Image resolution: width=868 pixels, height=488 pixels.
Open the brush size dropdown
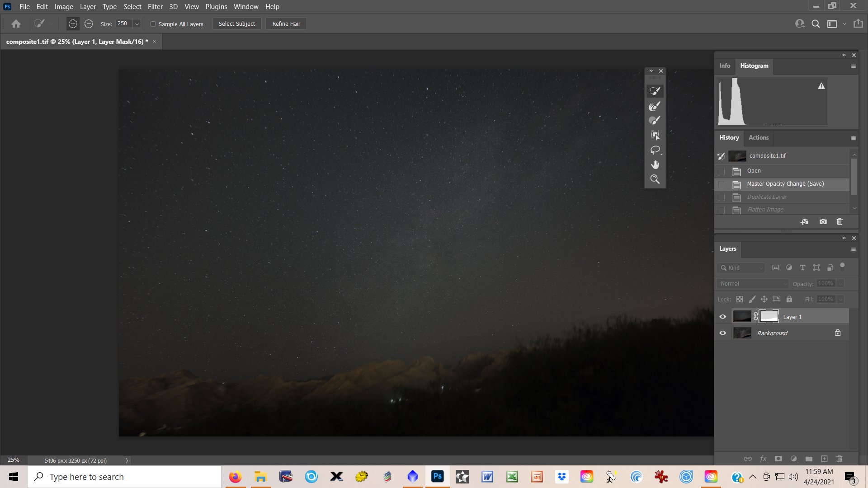(137, 23)
